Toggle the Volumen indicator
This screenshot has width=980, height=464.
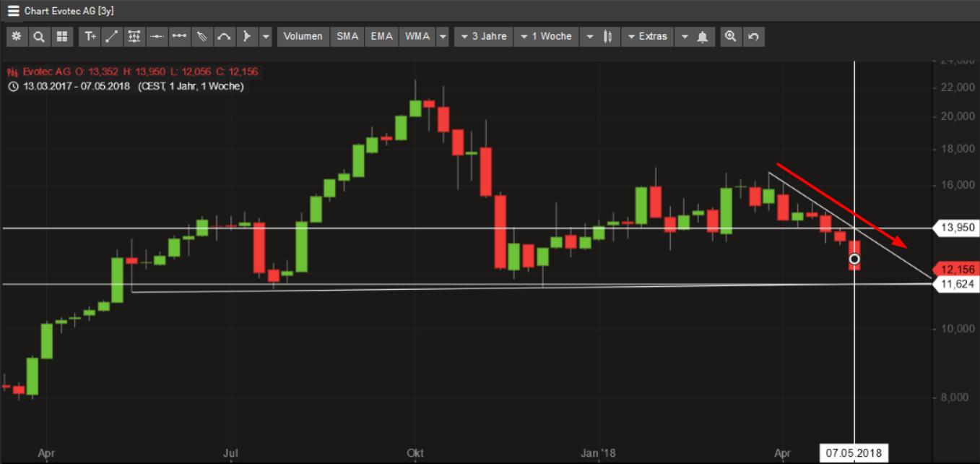click(x=303, y=37)
